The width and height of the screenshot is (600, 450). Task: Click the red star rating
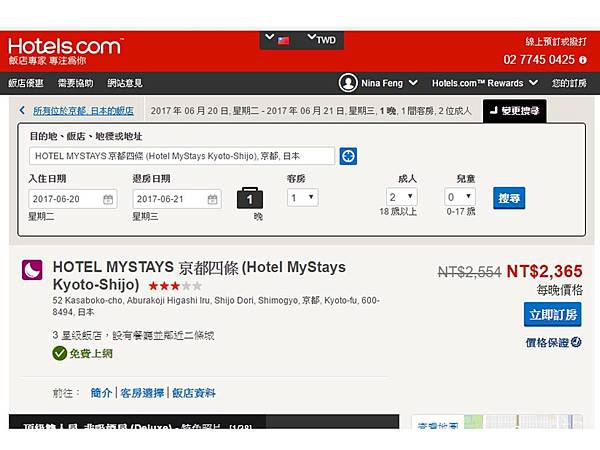175,286
